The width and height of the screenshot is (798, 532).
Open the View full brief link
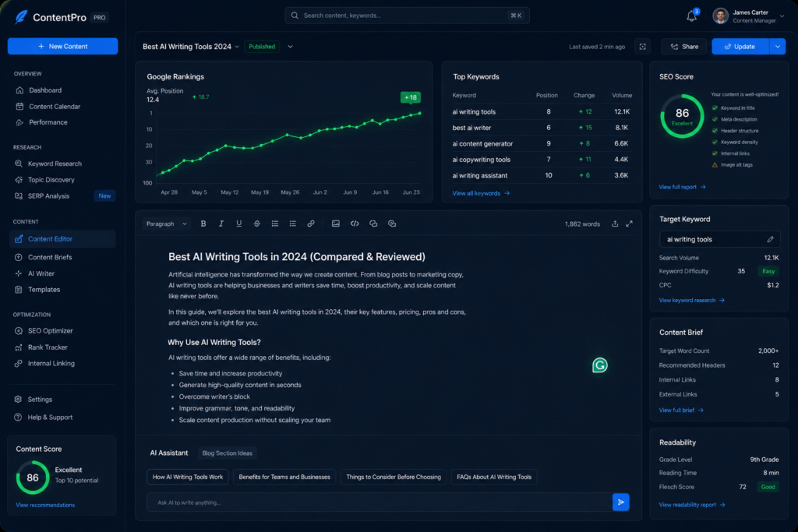pos(681,410)
